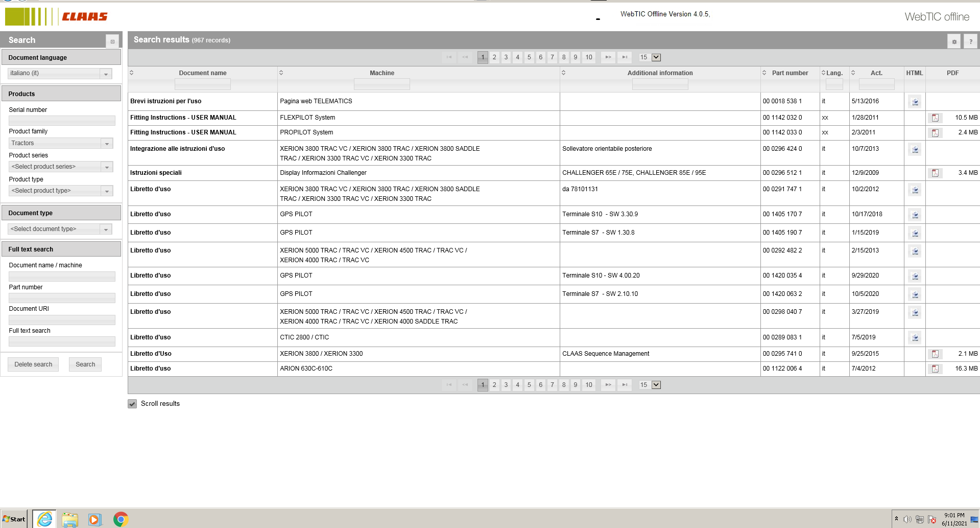Open HTML for part number 00 0298 040 7
Image resolution: width=980 pixels, height=528 pixels.
(x=915, y=312)
